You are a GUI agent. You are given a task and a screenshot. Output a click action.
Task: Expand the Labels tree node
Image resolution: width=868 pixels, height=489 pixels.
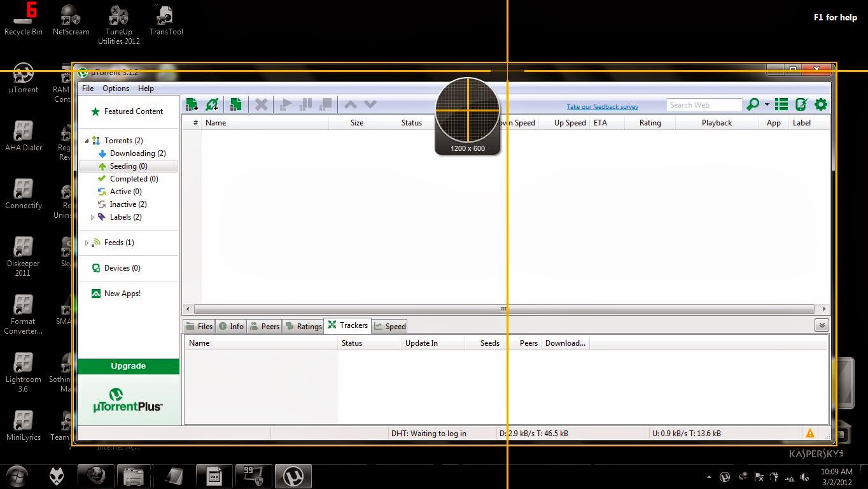pos(92,217)
